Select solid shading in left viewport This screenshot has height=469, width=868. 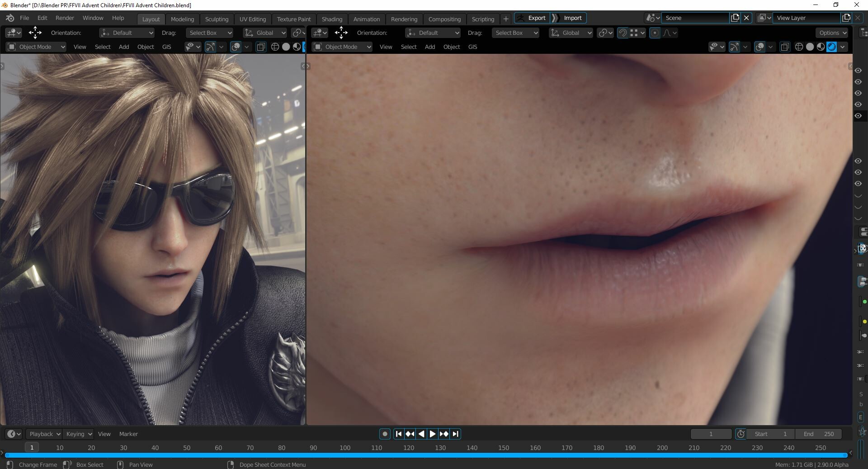click(x=286, y=47)
